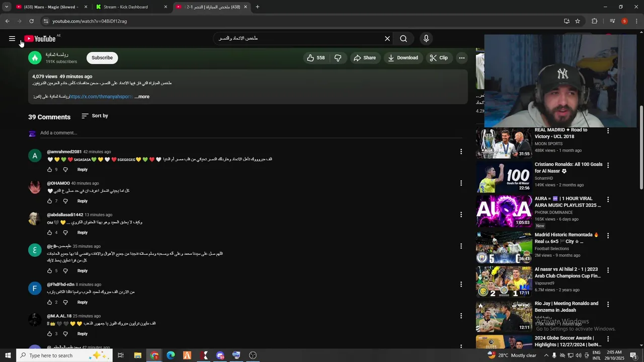The height and width of the screenshot is (362, 644).
Task: Like the comment by @abdallasadi1442
Action: pos(49,233)
